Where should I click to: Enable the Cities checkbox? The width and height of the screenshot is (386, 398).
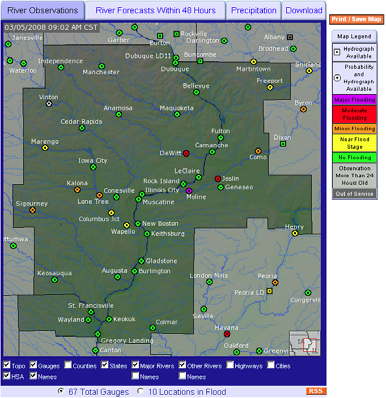click(271, 365)
